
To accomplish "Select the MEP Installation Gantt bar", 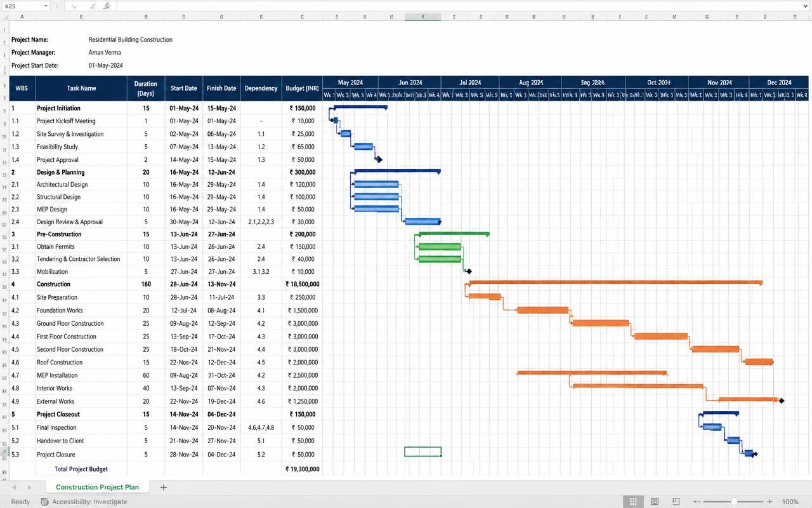I will point(592,373).
